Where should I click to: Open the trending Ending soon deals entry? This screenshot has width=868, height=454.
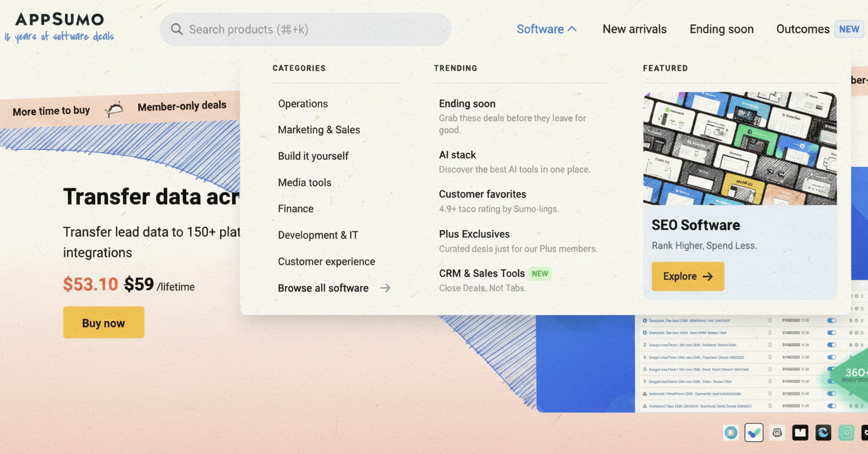467,104
